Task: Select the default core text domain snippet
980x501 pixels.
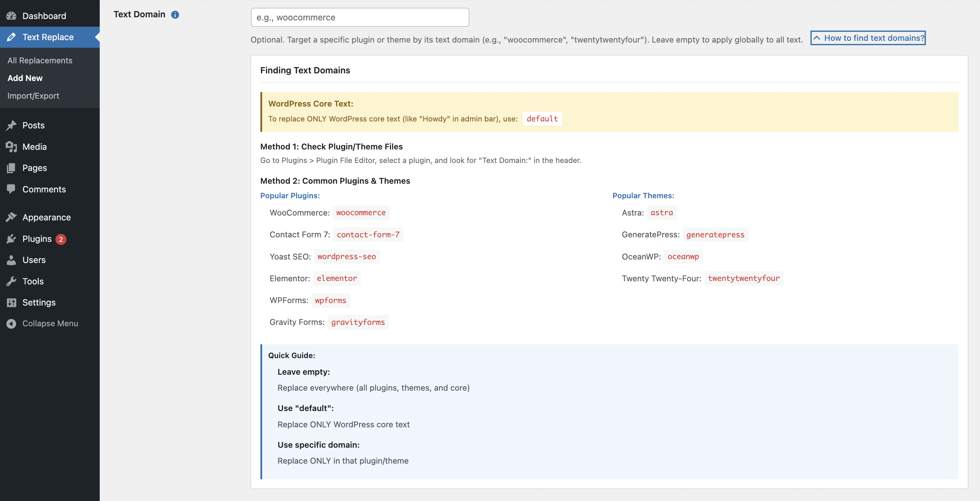Action: (542, 119)
